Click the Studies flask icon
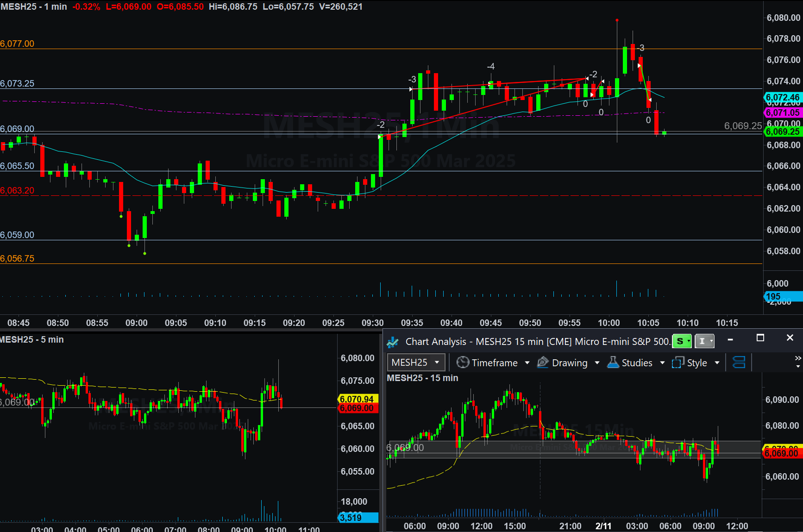803x532 pixels. click(613, 363)
